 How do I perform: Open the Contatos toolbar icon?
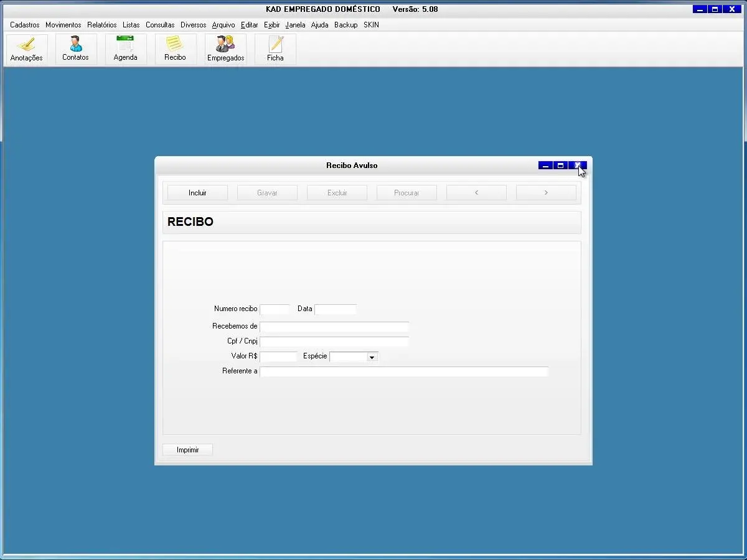75,49
